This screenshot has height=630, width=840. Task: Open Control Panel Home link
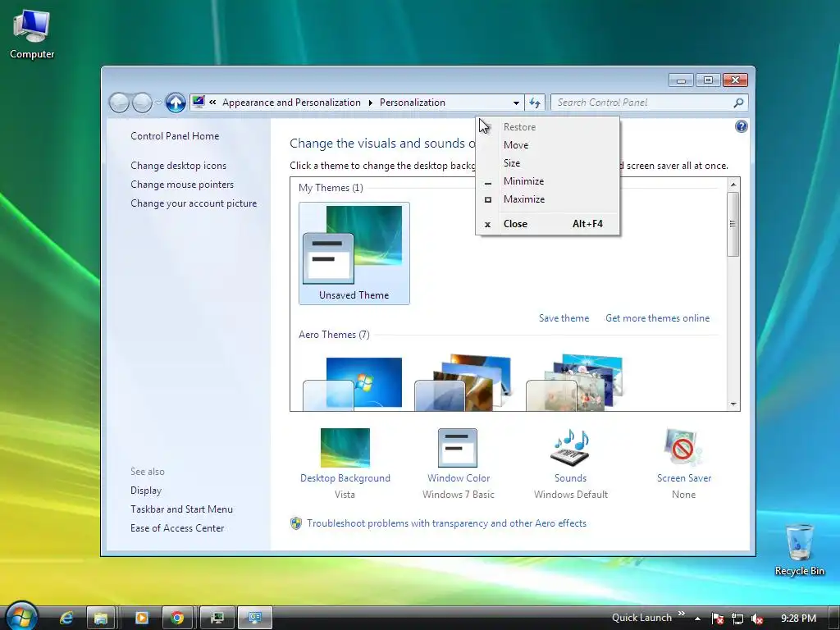click(x=175, y=136)
